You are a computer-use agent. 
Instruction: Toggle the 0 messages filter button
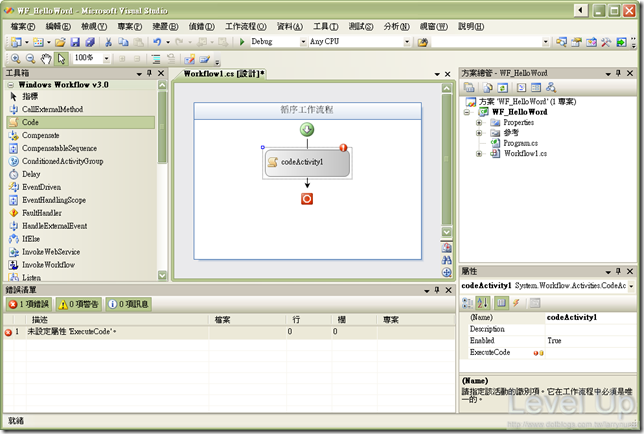pyautogui.click(x=129, y=304)
